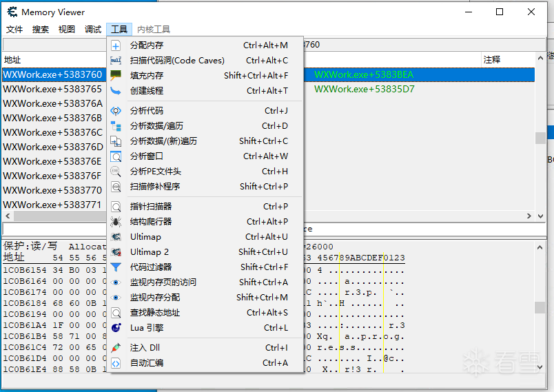Screen dimensions: 554x392
Task: Open the 文件 menu
Action: tap(14, 30)
